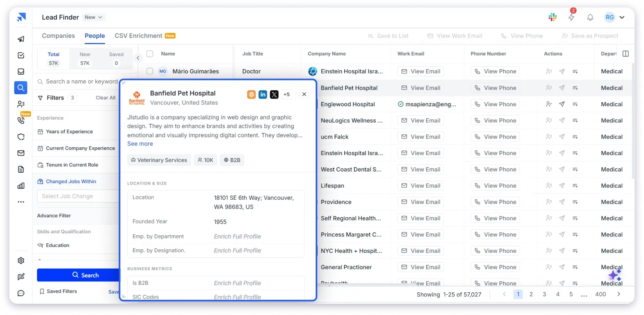Image resolution: width=644 pixels, height=315 pixels.
Task: Open the settings gear in the sidebar
Action: pos(21,261)
